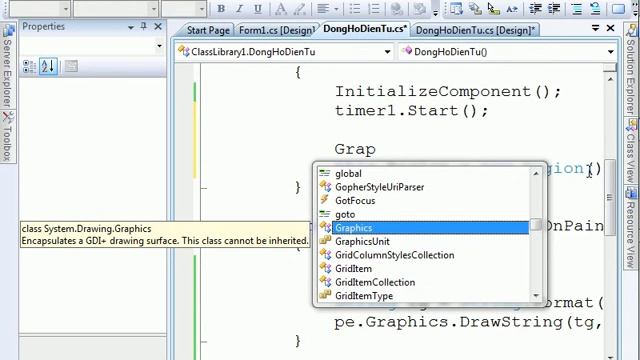The image size is (640, 360).
Task: Open the DongHoDienTu.cs [Design]* tab
Action: tap(475, 30)
